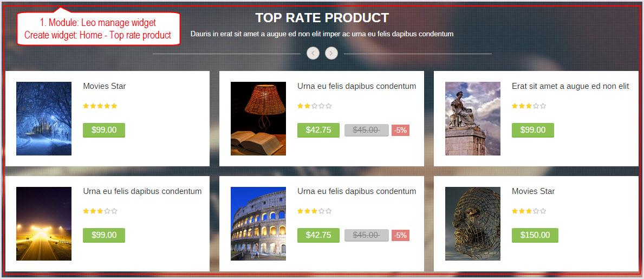Open the wire face sculpture image
Image resolution: width=644 pixels, height=279 pixels.
(473, 224)
